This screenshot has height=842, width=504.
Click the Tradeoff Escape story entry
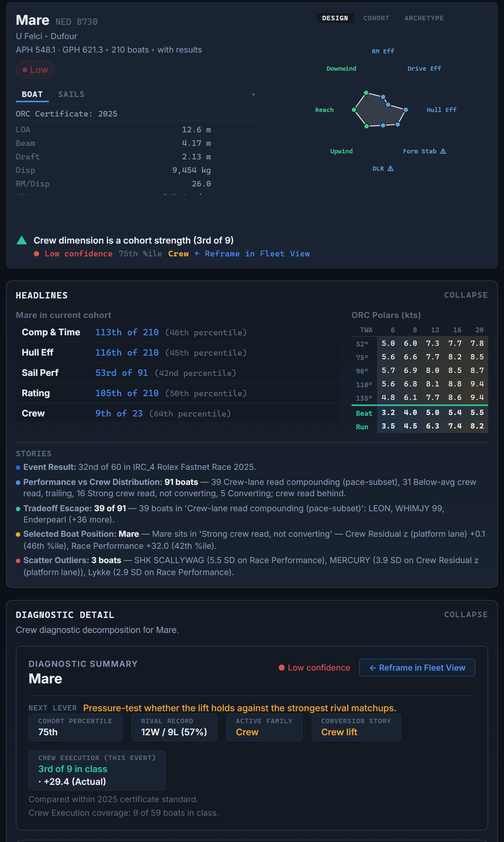coord(252,514)
